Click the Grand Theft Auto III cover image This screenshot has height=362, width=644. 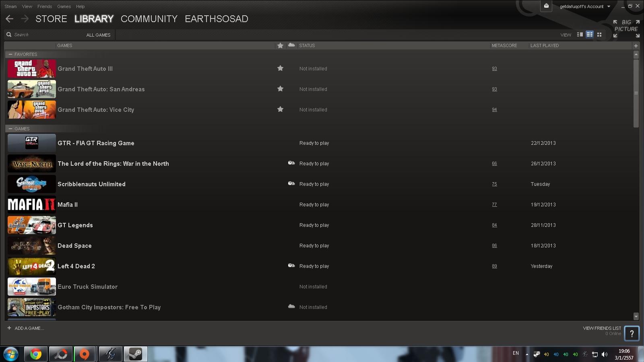pyautogui.click(x=32, y=69)
